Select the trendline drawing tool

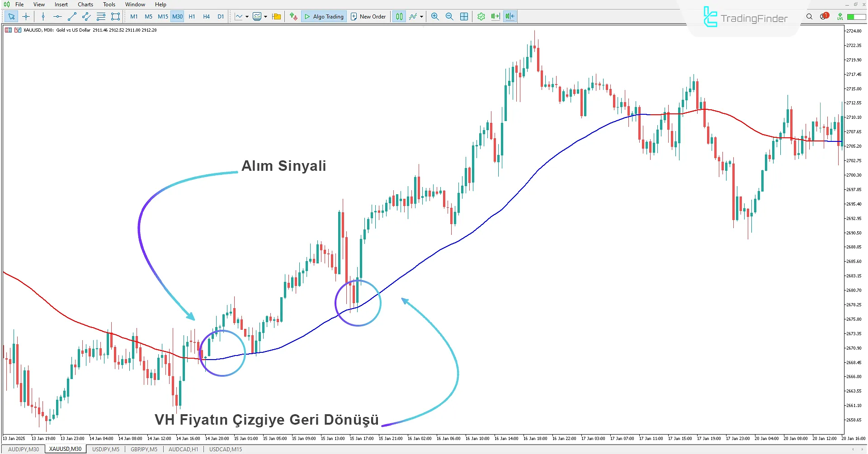(x=72, y=17)
